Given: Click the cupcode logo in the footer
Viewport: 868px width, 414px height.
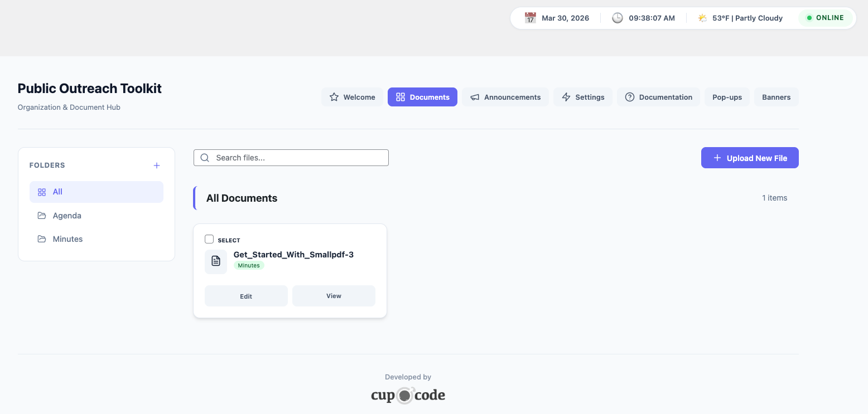Looking at the screenshot, I should 408,396.
